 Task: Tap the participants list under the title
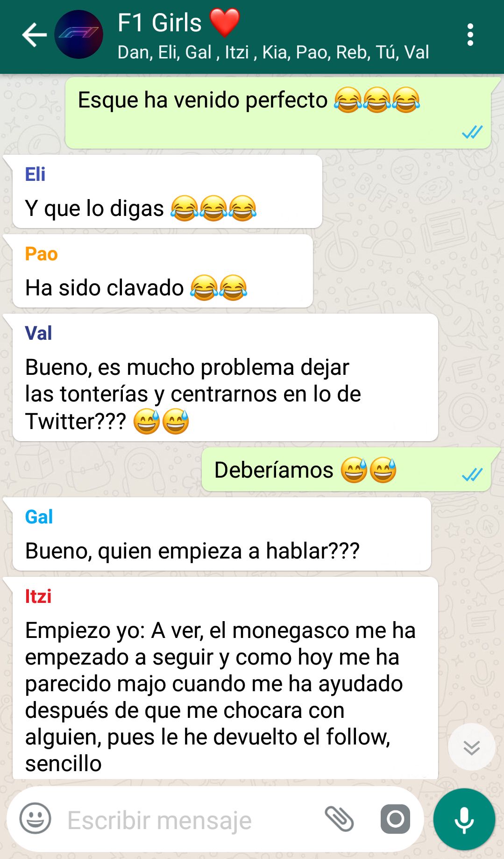273,52
